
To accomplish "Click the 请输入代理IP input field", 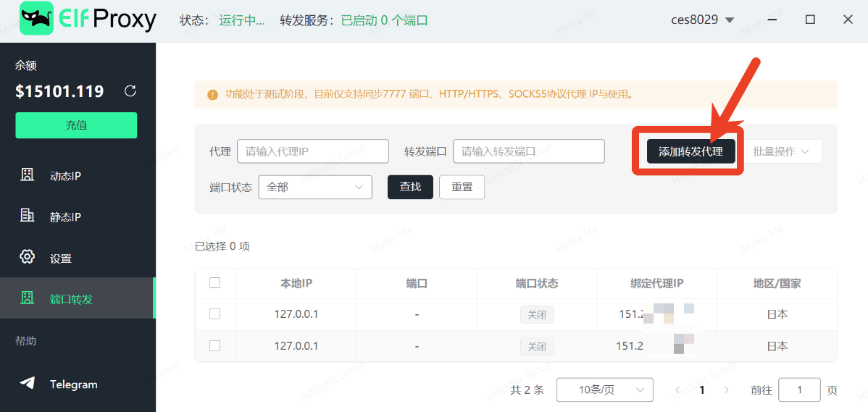I will point(313,151).
